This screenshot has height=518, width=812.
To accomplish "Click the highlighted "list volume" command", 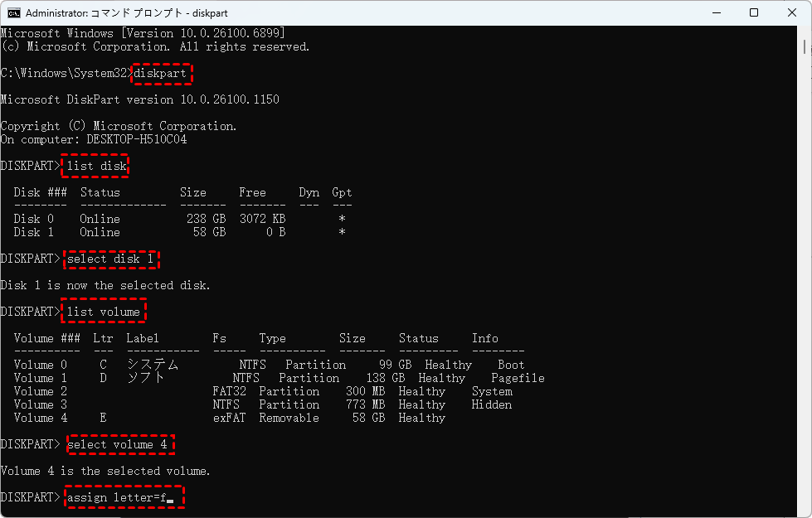I will point(103,312).
